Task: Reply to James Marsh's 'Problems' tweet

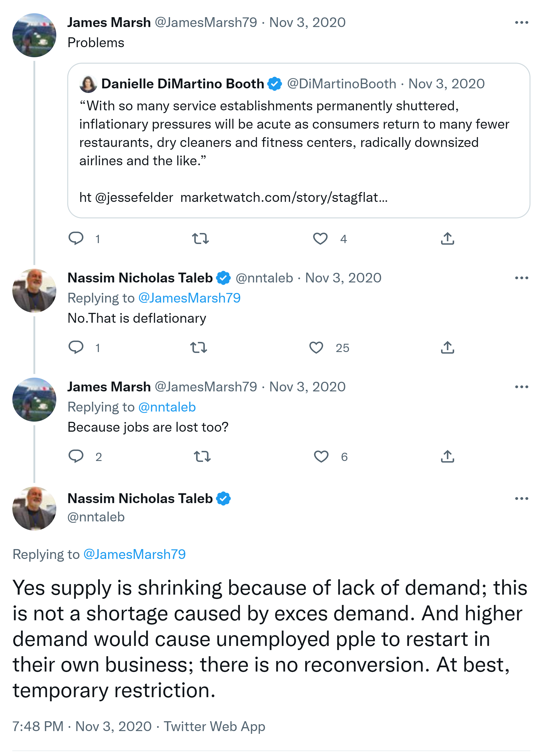Action: tap(76, 238)
